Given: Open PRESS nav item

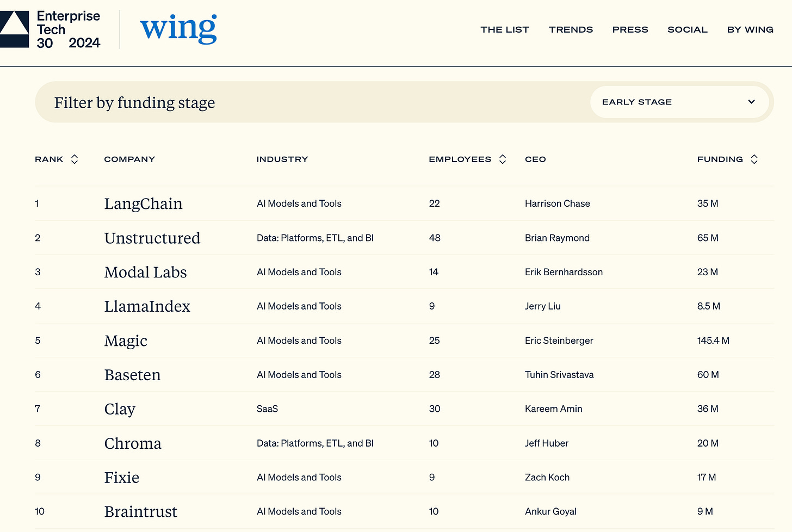Looking at the screenshot, I should tap(630, 29).
